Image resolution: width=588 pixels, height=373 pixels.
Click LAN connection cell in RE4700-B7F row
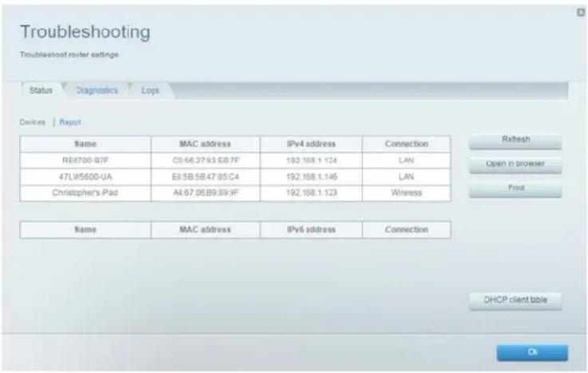407,161
